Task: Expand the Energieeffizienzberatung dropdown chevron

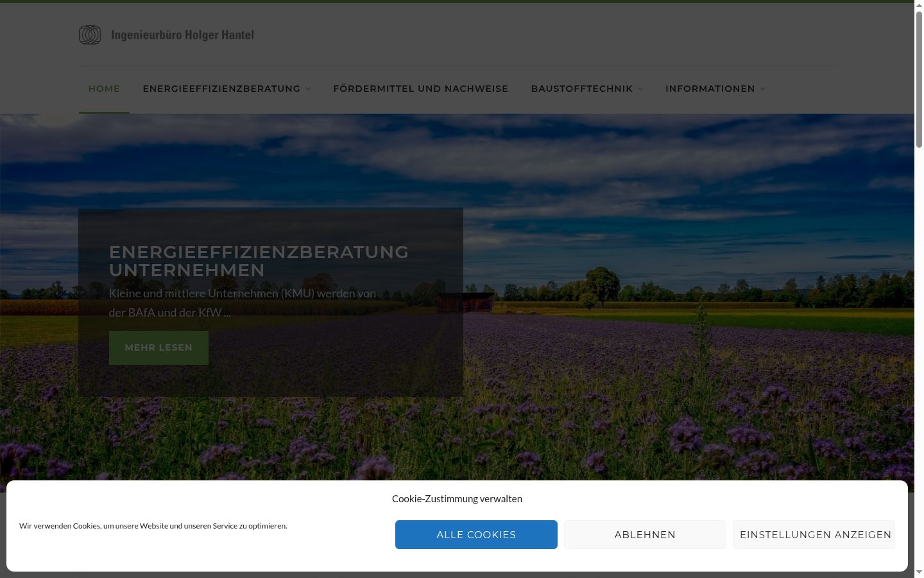Action: click(x=308, y=89)
